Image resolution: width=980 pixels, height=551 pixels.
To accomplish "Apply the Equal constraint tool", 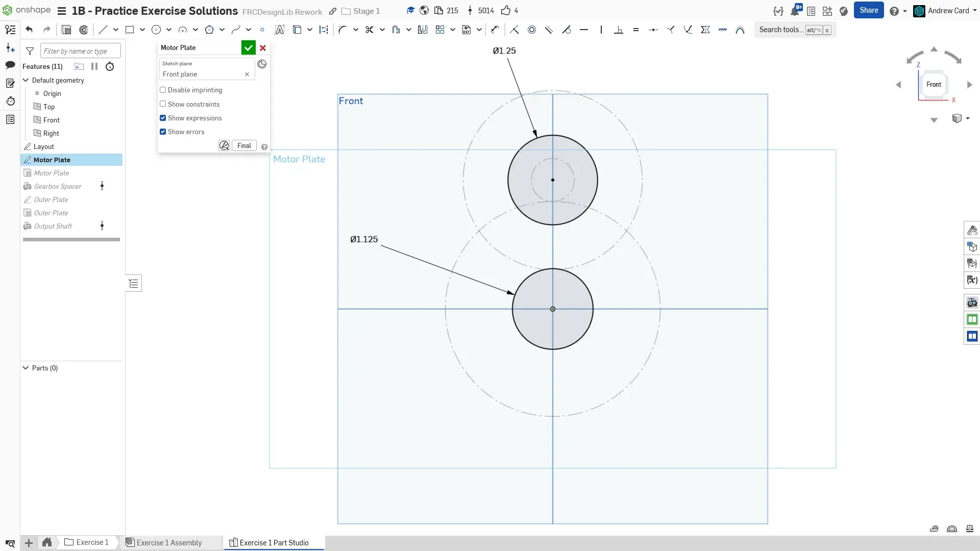I will click(x=636, y=30).
